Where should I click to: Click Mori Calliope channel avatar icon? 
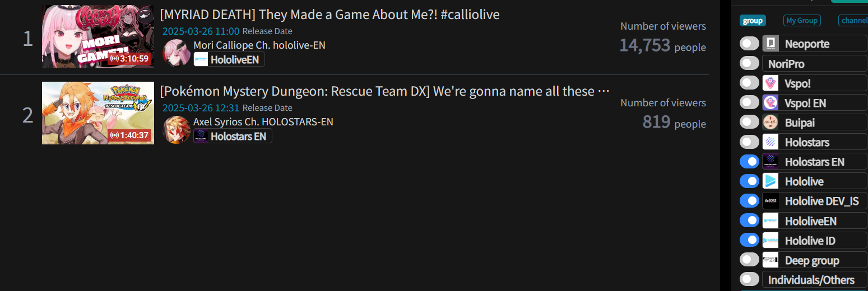177,53
